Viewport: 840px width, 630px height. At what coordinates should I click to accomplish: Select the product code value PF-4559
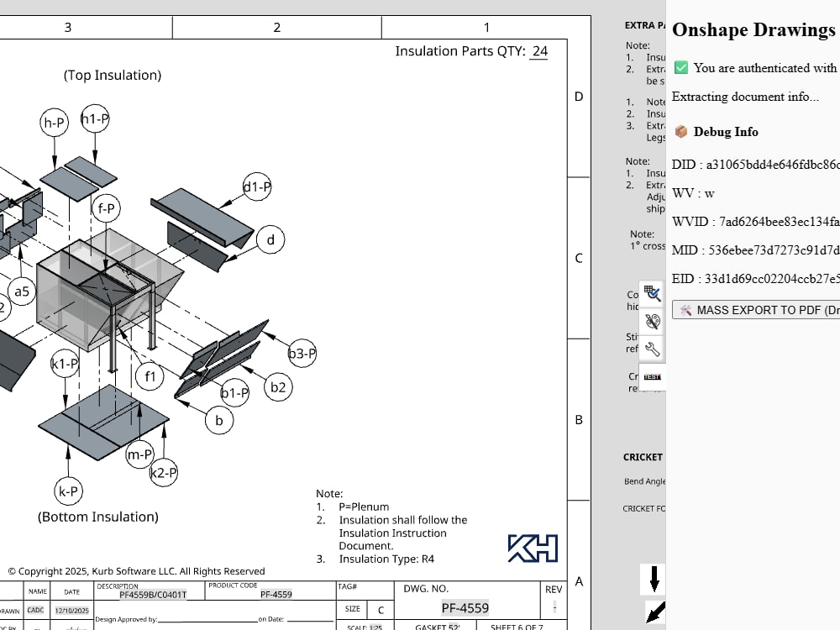click(276, 595)
